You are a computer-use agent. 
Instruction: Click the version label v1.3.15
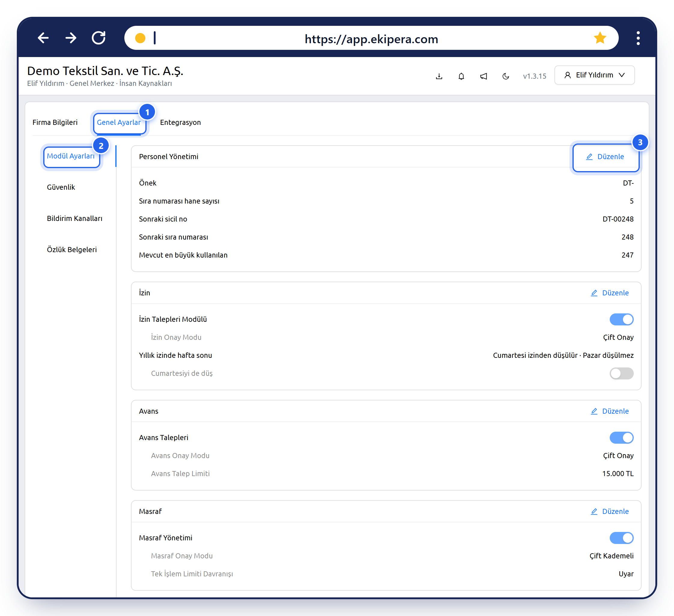[534, 76]
